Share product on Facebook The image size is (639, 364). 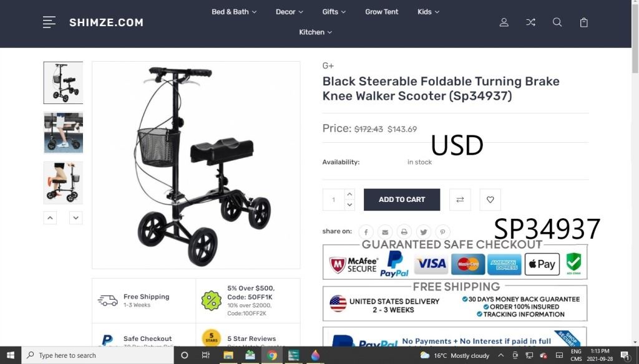point(366,232)
